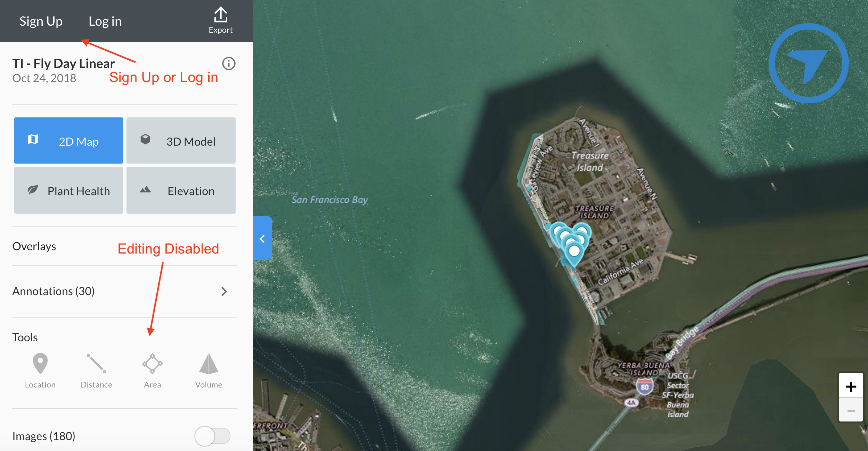Click the blue compass location icon

[x=808, y=63]
